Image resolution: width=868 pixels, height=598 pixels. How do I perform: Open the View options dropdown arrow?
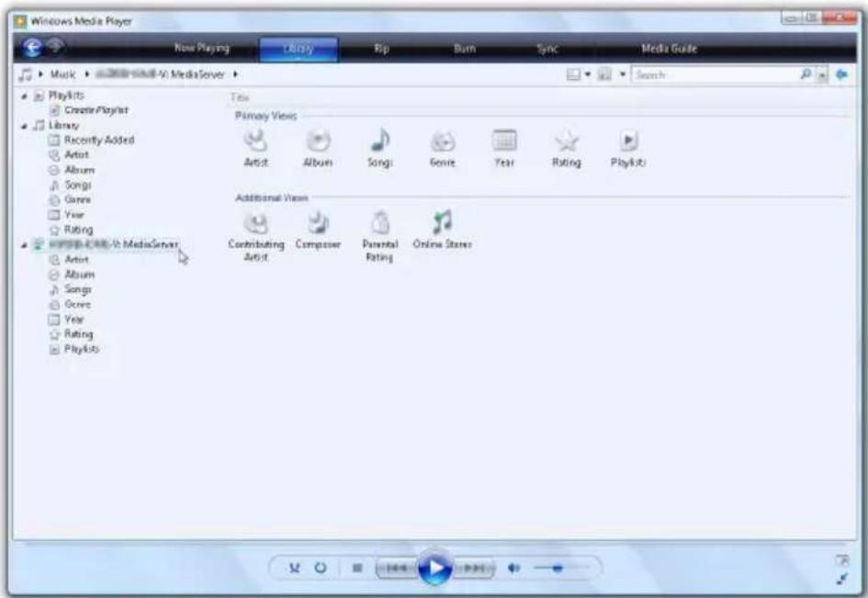(623, 74)
